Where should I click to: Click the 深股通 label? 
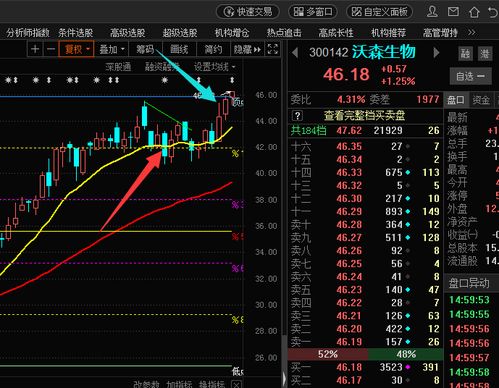118,67
